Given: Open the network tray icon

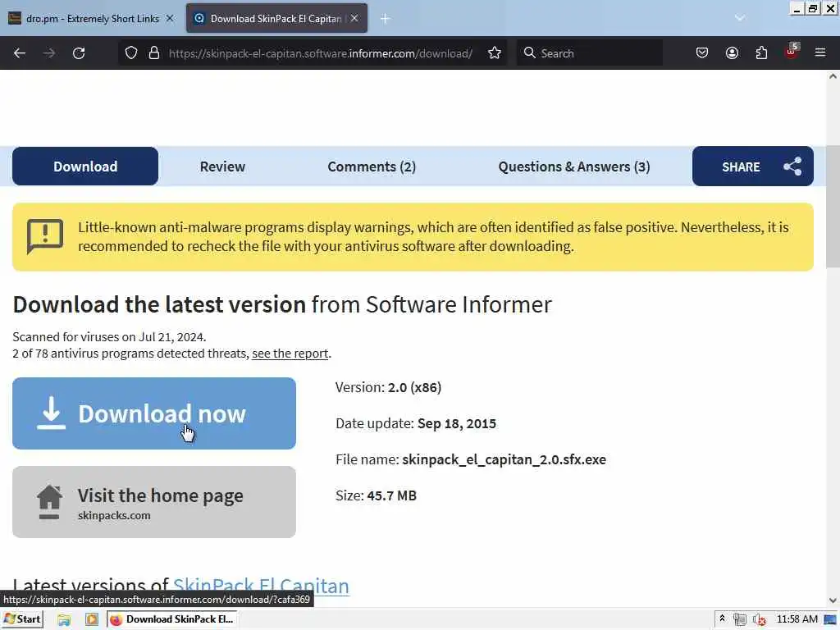Looking at the screenshot, I should (740, 619).
